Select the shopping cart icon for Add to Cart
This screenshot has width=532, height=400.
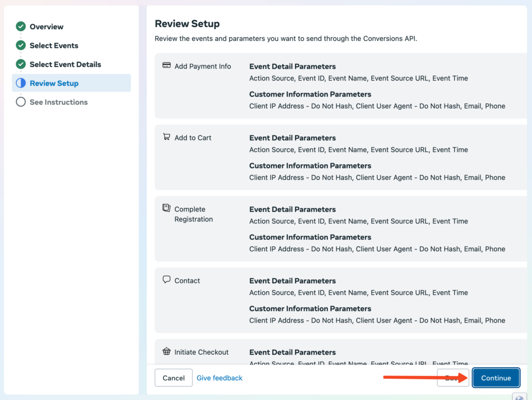pos(166,137)
